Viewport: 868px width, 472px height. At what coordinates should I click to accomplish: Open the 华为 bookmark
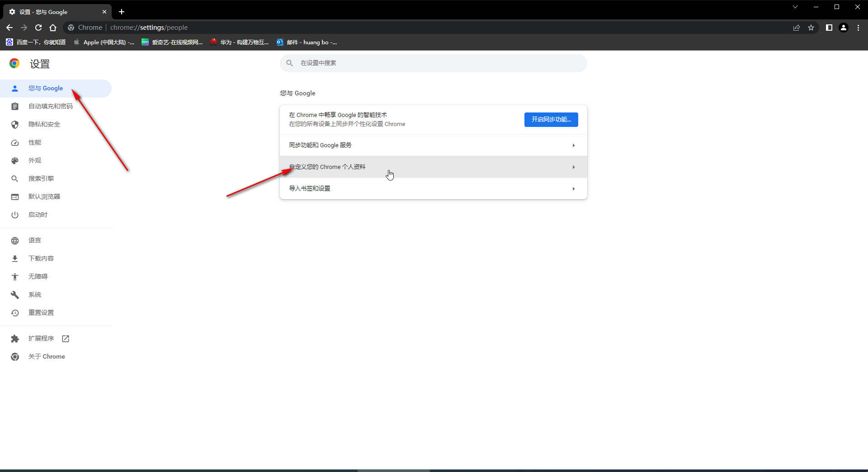[x=240, y=42]
